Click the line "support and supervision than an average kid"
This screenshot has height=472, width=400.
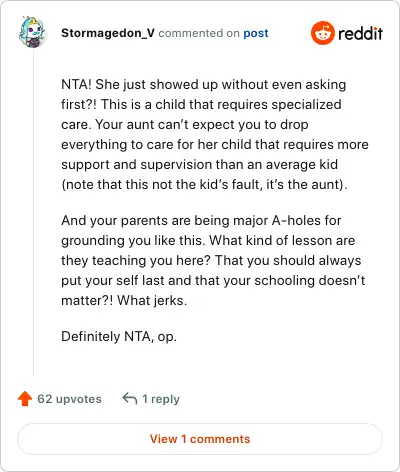[x=199, y=165]
